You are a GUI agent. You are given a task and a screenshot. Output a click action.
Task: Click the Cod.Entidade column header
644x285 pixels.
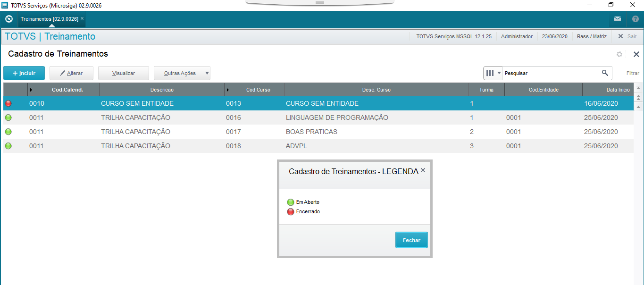tap(544, 90)
